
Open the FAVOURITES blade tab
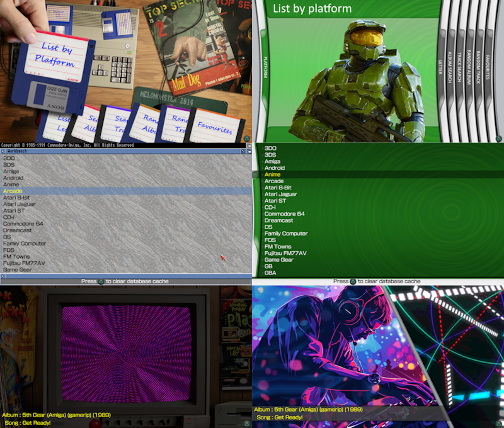[487, 67]
